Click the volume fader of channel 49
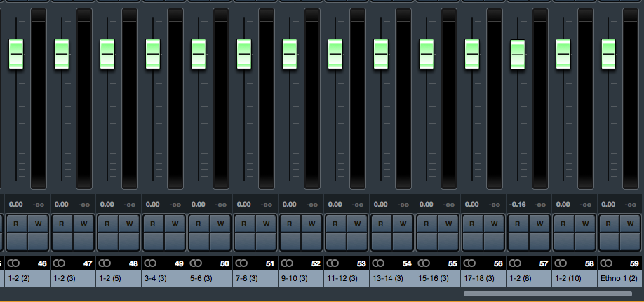The height and width of the screenshot is (302, 644). 153,54
